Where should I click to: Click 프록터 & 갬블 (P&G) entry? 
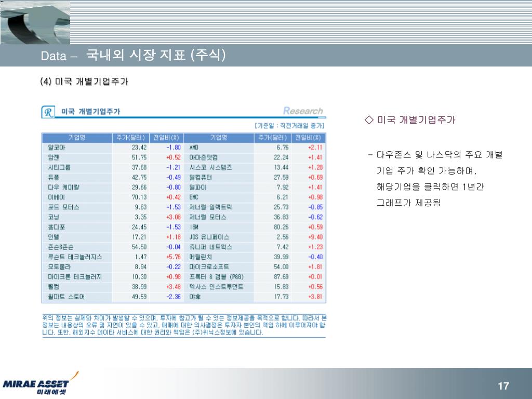click(217, 277)
